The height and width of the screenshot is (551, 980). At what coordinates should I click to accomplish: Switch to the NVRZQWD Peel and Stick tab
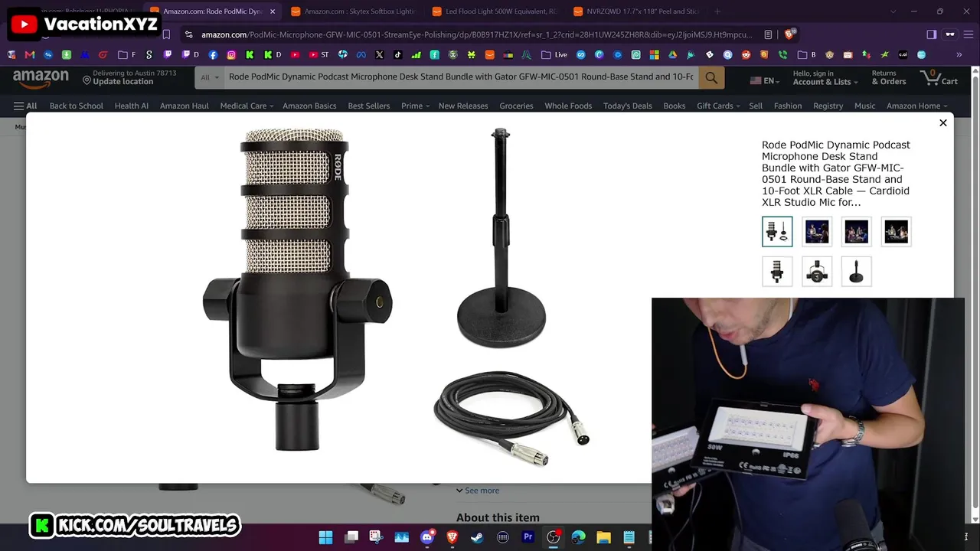[x=635, y=11]
